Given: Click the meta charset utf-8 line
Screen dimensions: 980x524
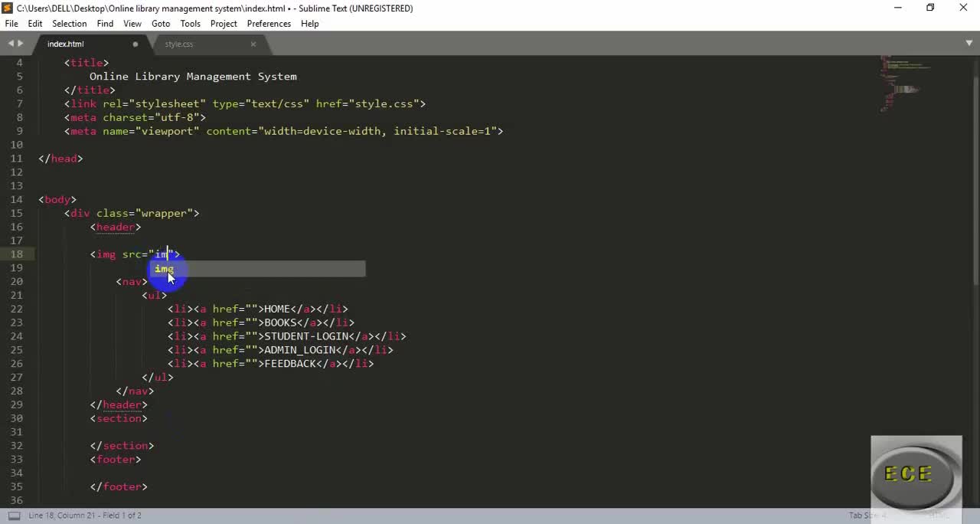Looking at the screenshot, I should click(x=135, y=118).
